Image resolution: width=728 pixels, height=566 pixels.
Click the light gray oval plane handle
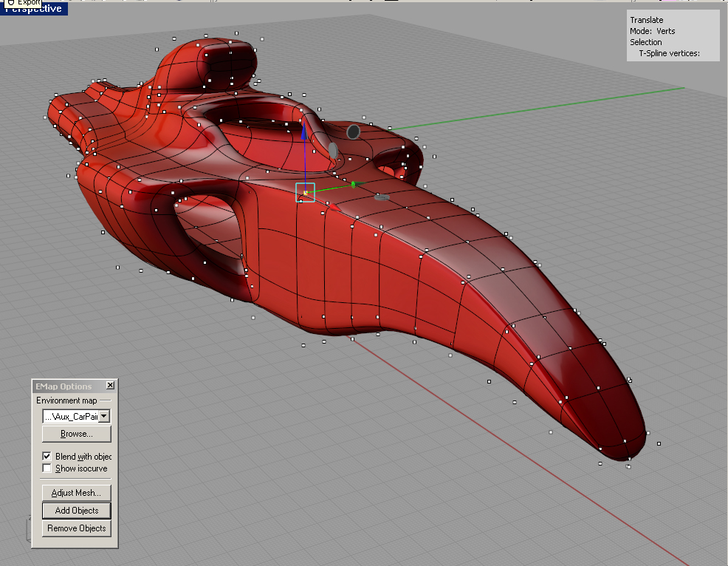[333, 151]
